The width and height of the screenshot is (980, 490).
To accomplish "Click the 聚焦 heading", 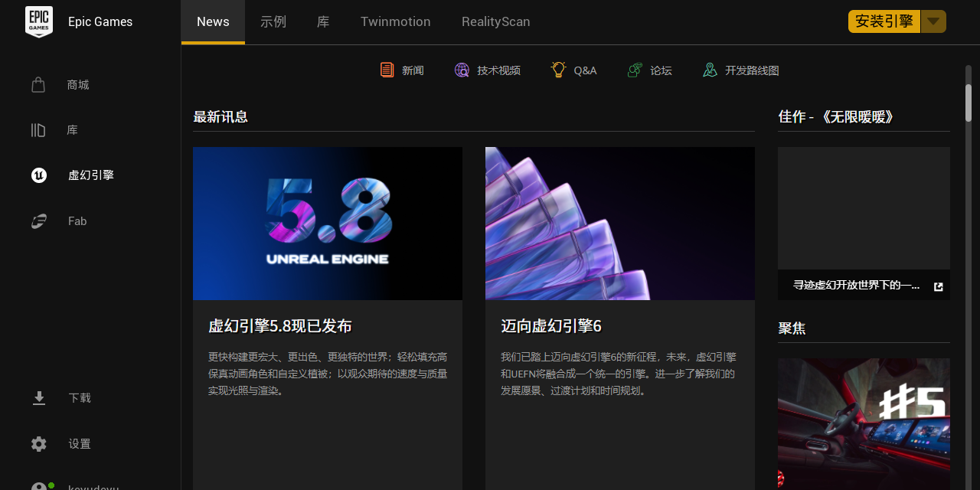I will click(792, 328).
